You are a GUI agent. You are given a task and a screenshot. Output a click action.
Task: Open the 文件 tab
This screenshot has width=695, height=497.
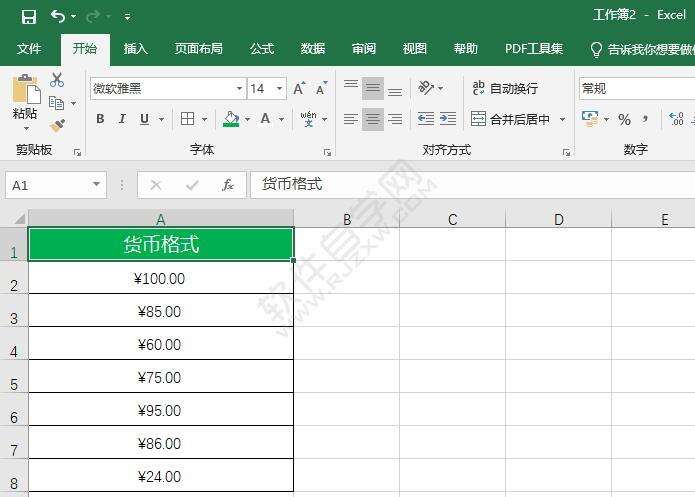click(29, 48)
